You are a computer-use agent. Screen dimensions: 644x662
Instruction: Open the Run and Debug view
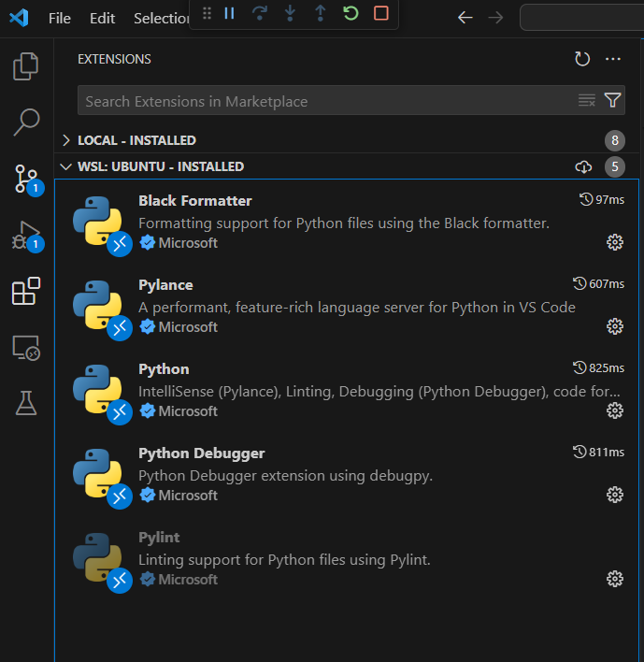[27, 237]
